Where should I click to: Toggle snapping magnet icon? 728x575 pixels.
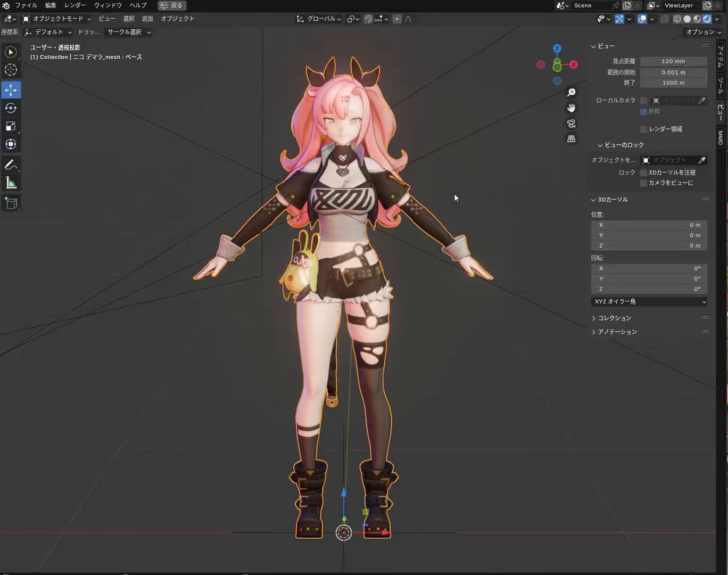tap(368, 19)
